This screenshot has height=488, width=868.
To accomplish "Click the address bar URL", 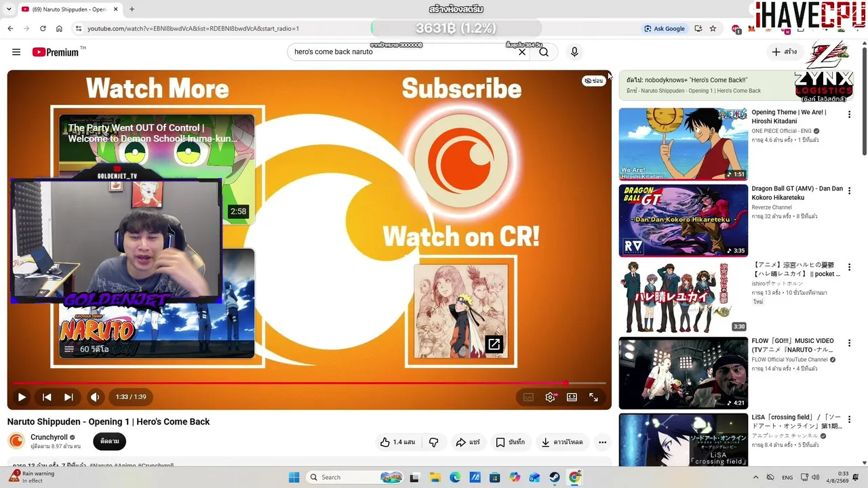I will click(x=193, y=28).
